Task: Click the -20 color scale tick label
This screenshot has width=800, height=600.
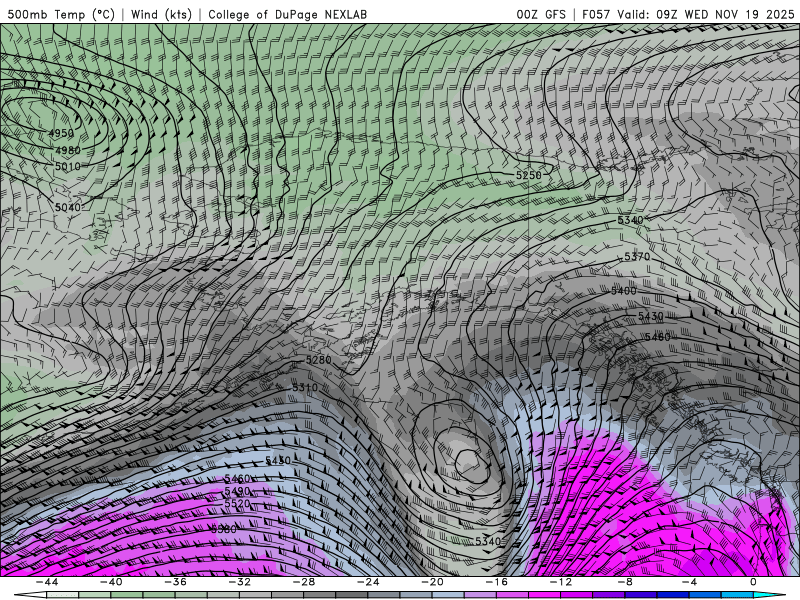Action: 432,582
